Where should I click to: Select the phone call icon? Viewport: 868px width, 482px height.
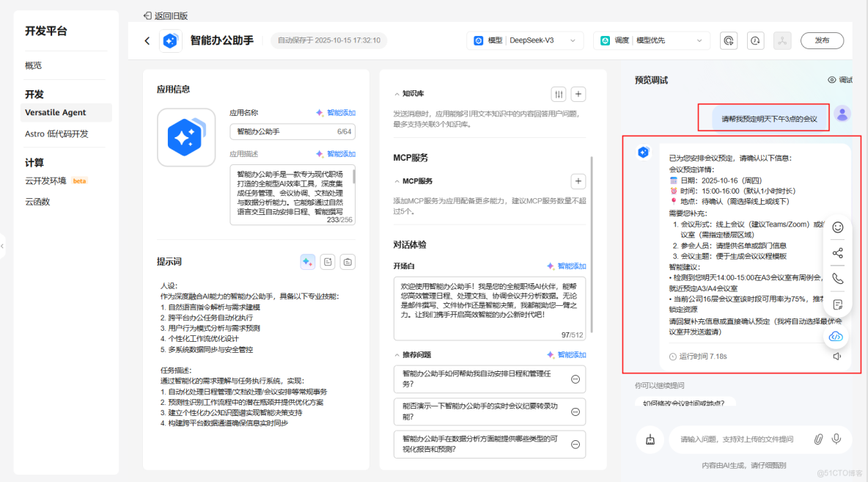(837, 278)
